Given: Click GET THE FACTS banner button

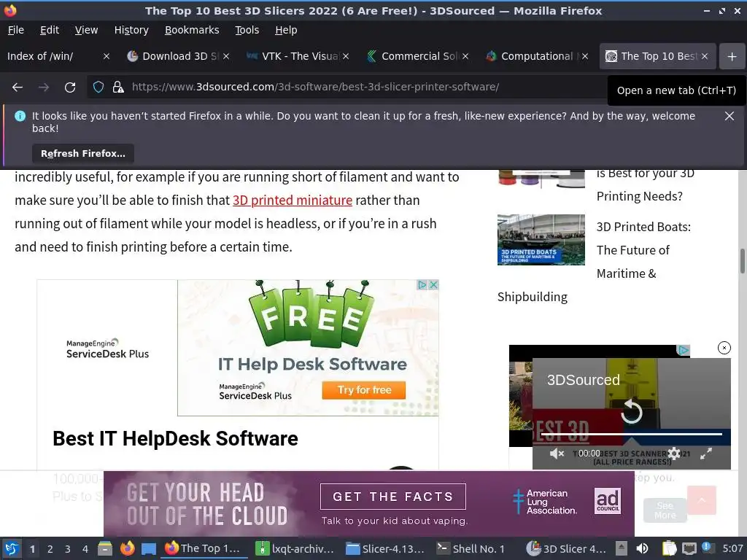Looking at the screenshot, I should (x=393, y=497).
